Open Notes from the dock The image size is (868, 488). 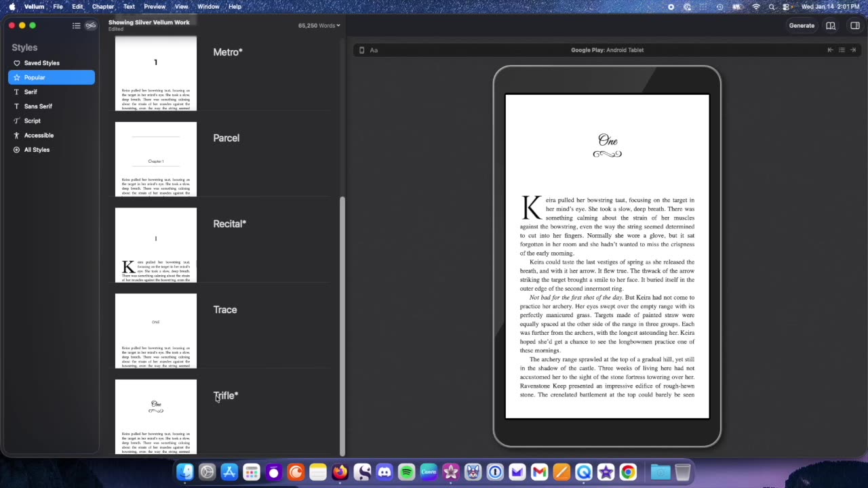coord(318,472)
